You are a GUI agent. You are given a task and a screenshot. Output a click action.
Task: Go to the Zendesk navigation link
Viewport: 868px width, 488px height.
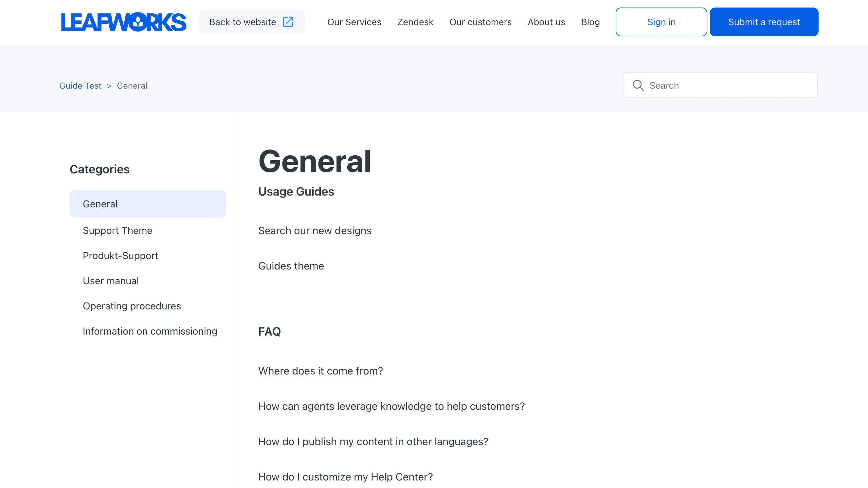415,22
